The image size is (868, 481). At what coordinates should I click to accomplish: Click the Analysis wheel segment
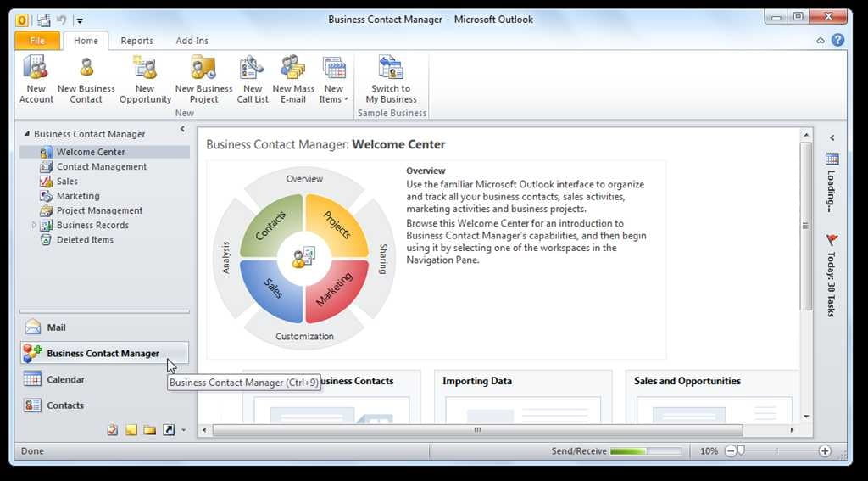click(x=225, y=257)
